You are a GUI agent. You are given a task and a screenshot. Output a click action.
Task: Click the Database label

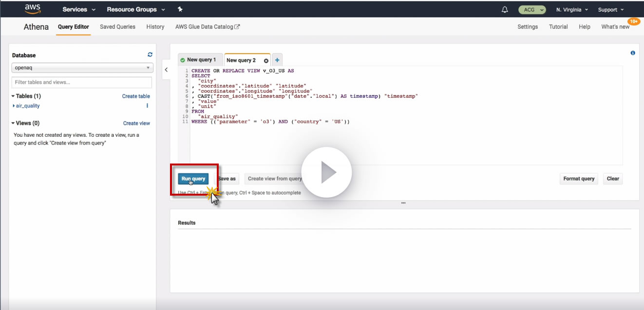(x=24, y=55)
